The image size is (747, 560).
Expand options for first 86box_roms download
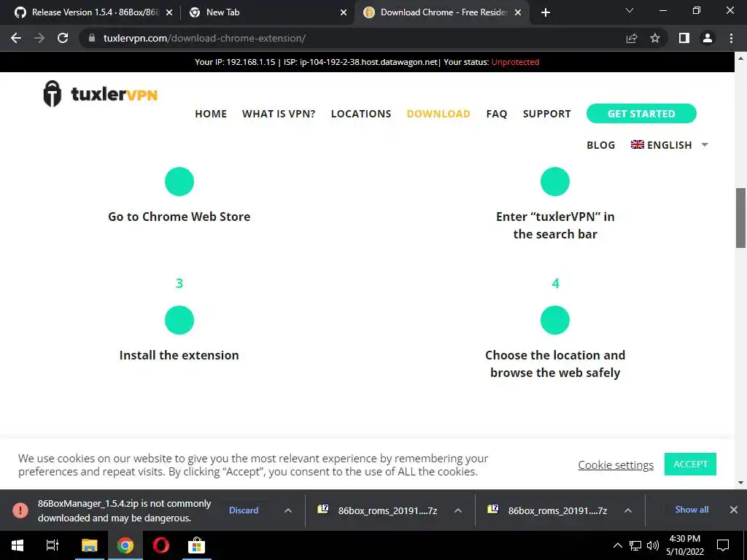pos(458,510)
